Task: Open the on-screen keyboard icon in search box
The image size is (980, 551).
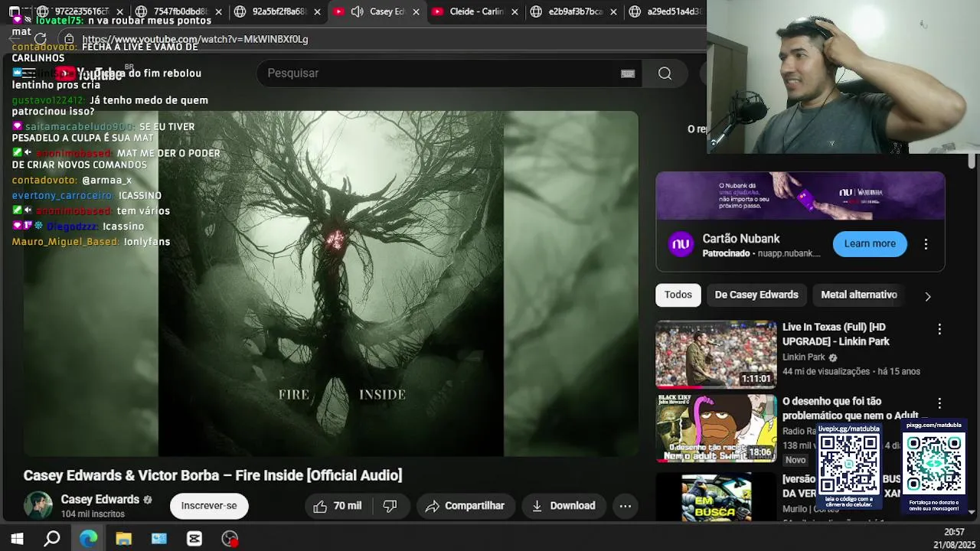Action: click(628, 73)
